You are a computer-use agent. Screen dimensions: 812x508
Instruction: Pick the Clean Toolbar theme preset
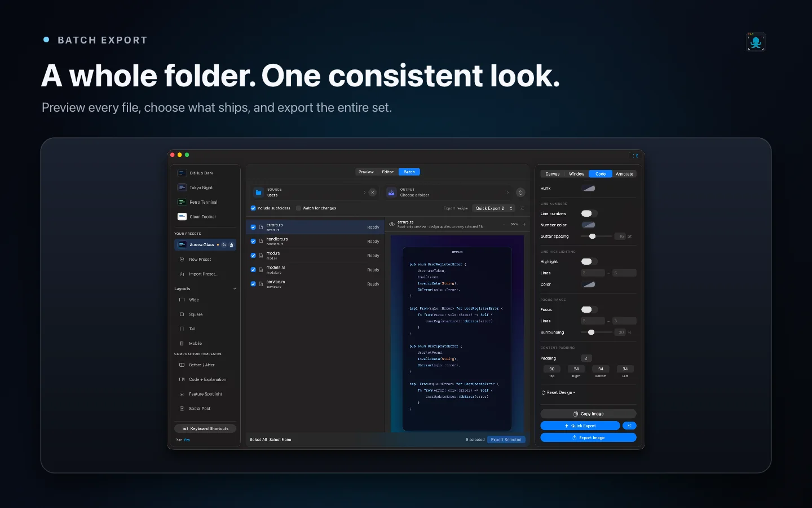tap(205, 217)
